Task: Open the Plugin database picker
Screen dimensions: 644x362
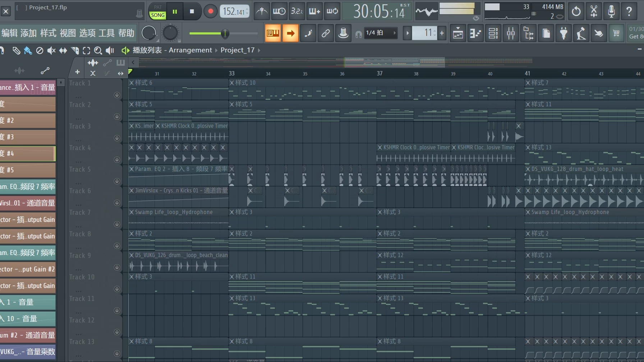Action: tap(563, 33)
